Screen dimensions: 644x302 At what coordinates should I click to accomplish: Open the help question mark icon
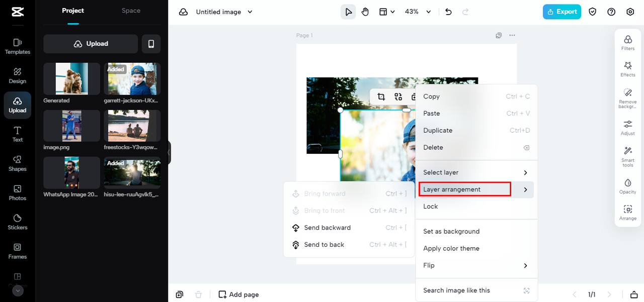tap(611, 12)
